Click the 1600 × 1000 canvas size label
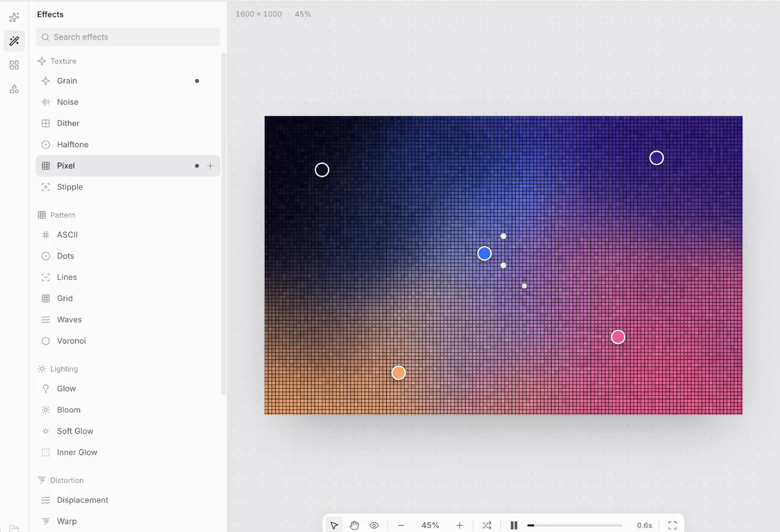The width and height of the screenshot is (780, 532). [259, 14]
